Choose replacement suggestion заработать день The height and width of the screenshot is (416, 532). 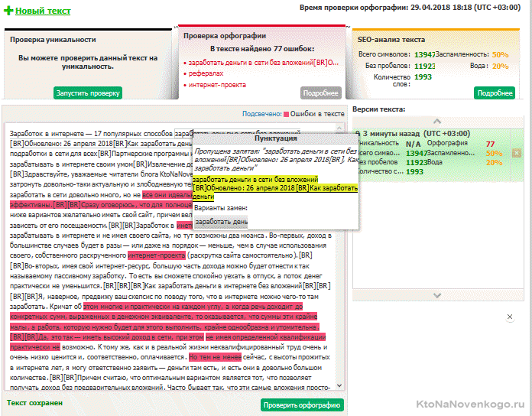click(x=221, y=222)
